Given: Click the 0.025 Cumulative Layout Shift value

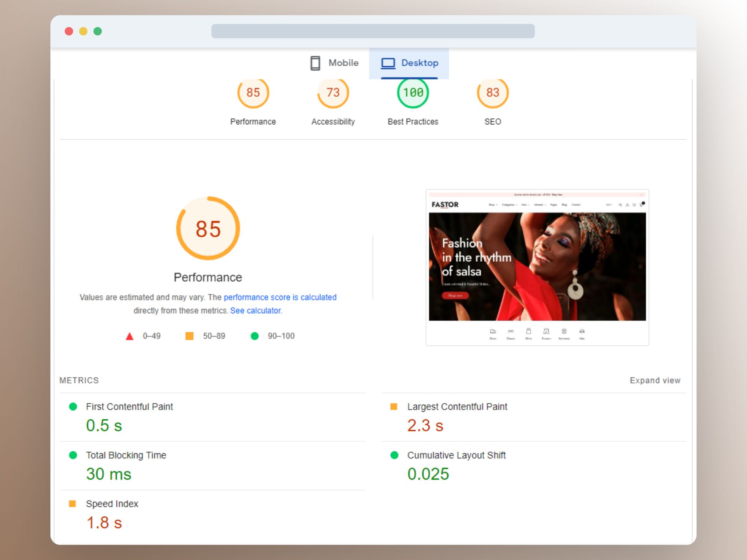Looking at the screenshot, I should pos(428,474).
